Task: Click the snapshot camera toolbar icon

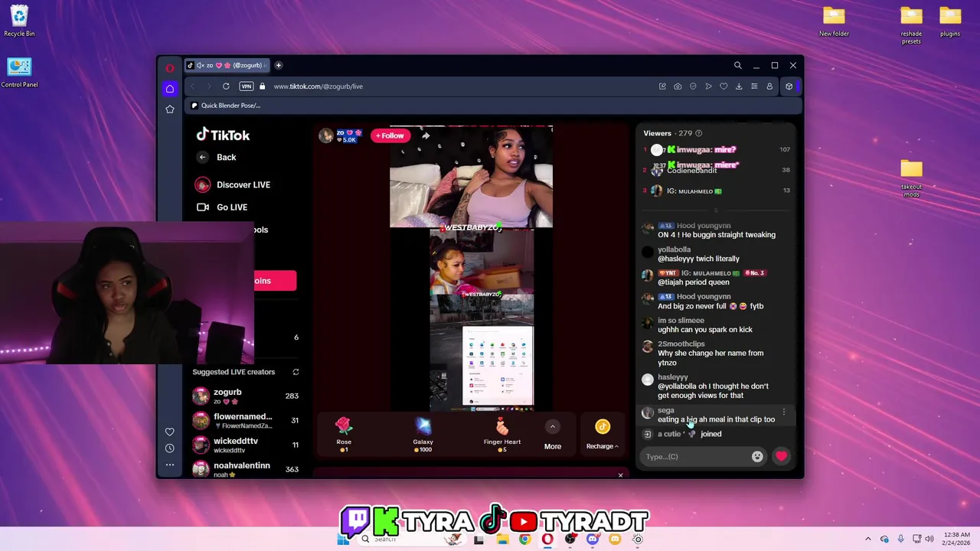Action: coord(678,86)
